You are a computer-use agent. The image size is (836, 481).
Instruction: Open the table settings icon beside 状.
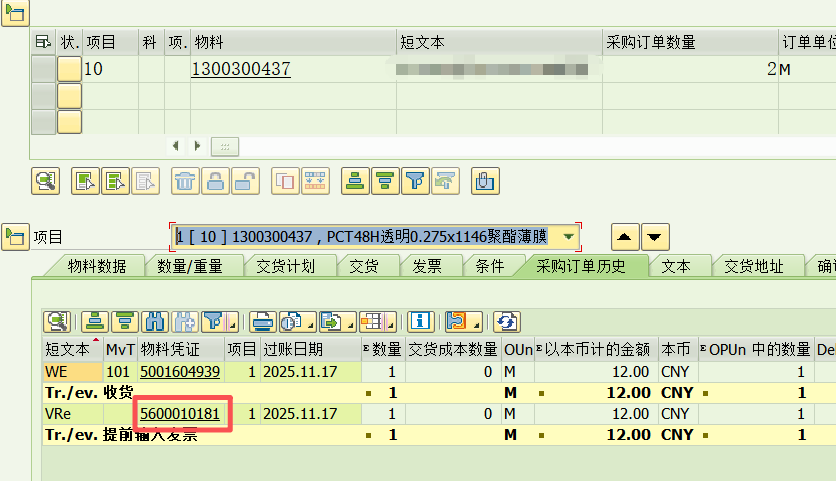pos(43,42)
